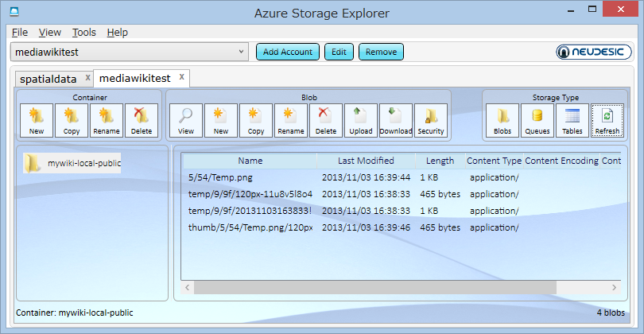Image resolution: width=644 pixels, height=334 pixels.
Task: Click the 2013/11/03 16:39:44 timestamp cell
Action: [366, 177]
